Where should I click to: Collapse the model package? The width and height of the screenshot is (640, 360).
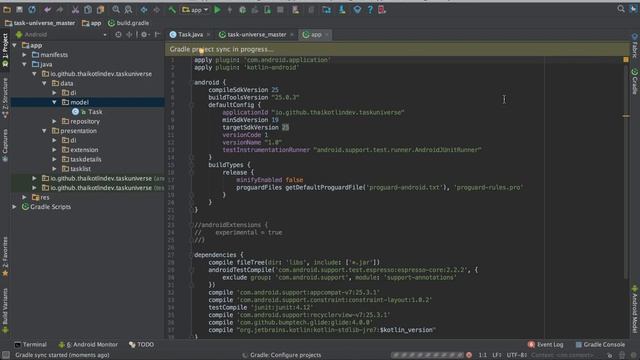(x=54, y=102)
